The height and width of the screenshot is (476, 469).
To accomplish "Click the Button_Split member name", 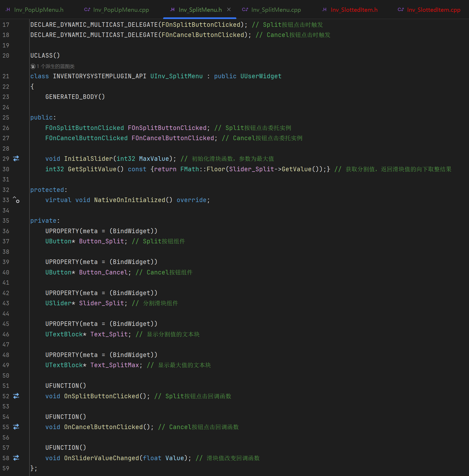I will pos(102,241).
